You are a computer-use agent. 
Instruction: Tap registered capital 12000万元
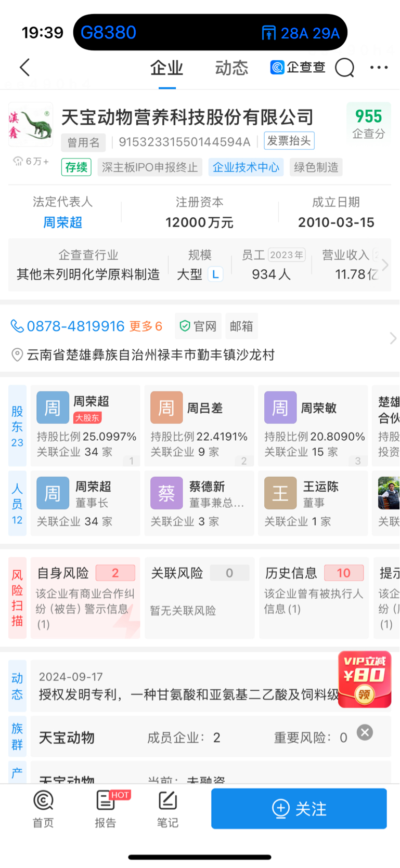pos(200,222)
